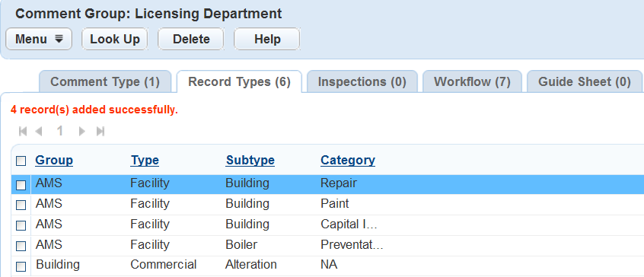
Task: Go to next page arrow icon
Action: (x=82, y=132)
